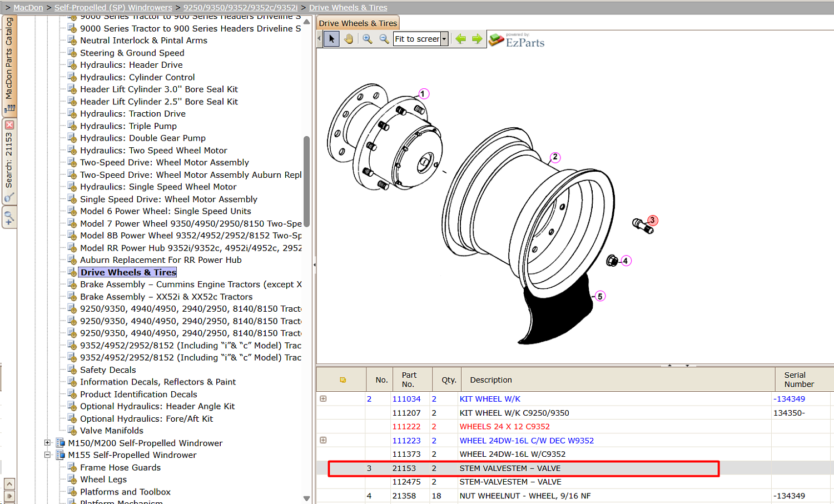Image resolution: width=834 pixels, height=504 pixels.
Task: Click icon beside Hydraulics: Cylinder Control
Action: tap(72, 77)
